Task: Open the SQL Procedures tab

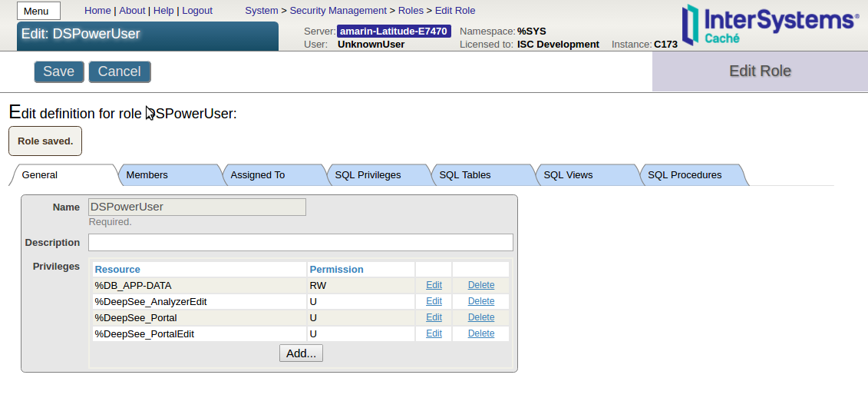Action: [685, 175]
